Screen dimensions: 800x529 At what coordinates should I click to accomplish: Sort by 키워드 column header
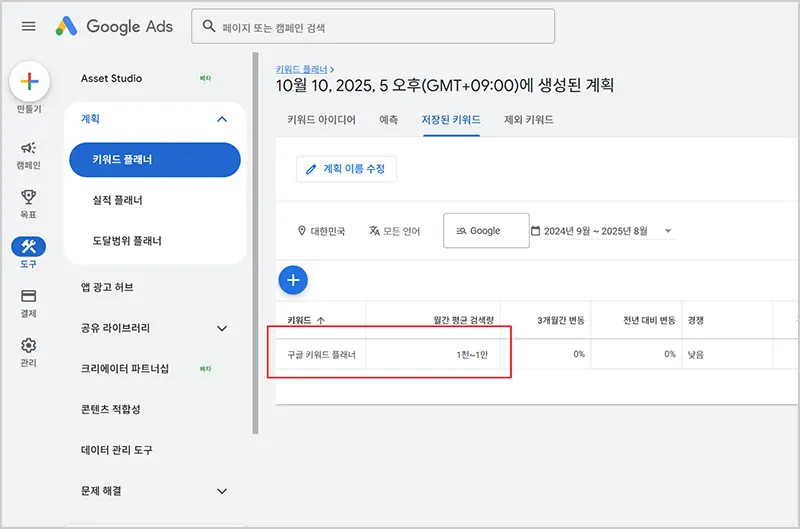tap(305, 320)
